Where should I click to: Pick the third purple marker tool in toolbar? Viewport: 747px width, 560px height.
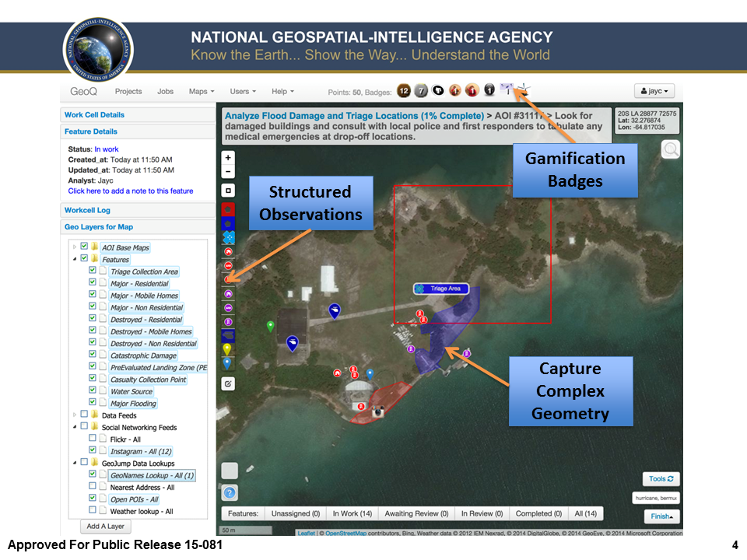tap(228, 322)
